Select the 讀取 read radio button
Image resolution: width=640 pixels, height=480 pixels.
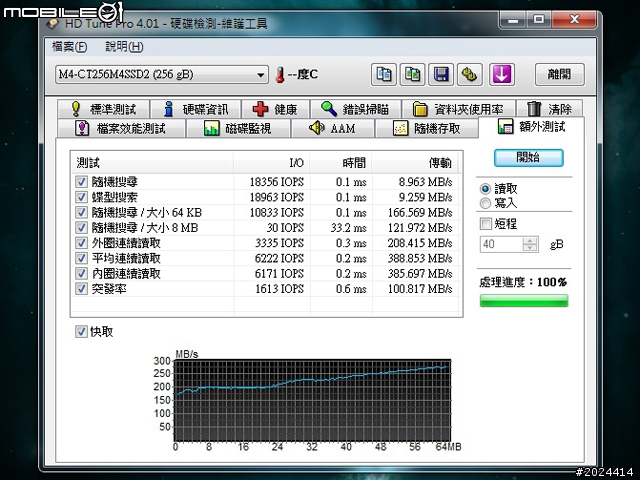pyautogui.click(x=485, y=189)
